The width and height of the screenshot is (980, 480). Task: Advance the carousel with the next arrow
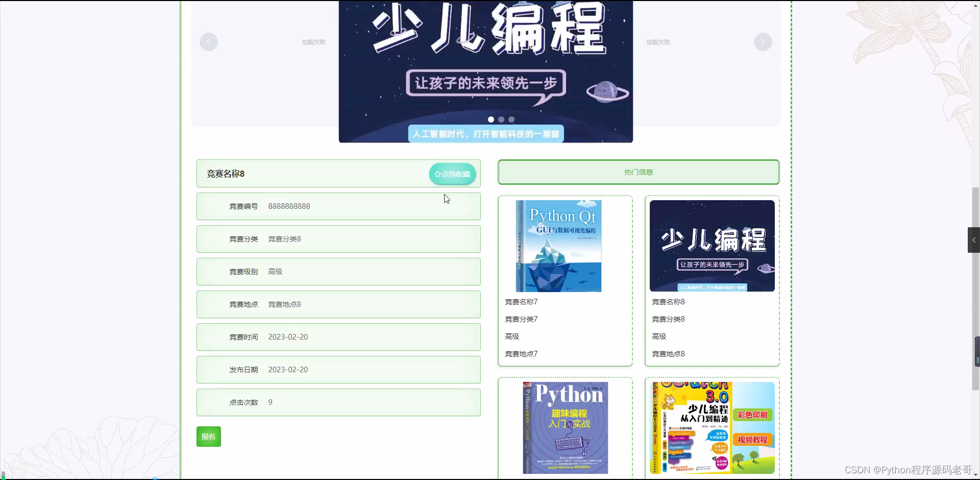click(763, 42)
